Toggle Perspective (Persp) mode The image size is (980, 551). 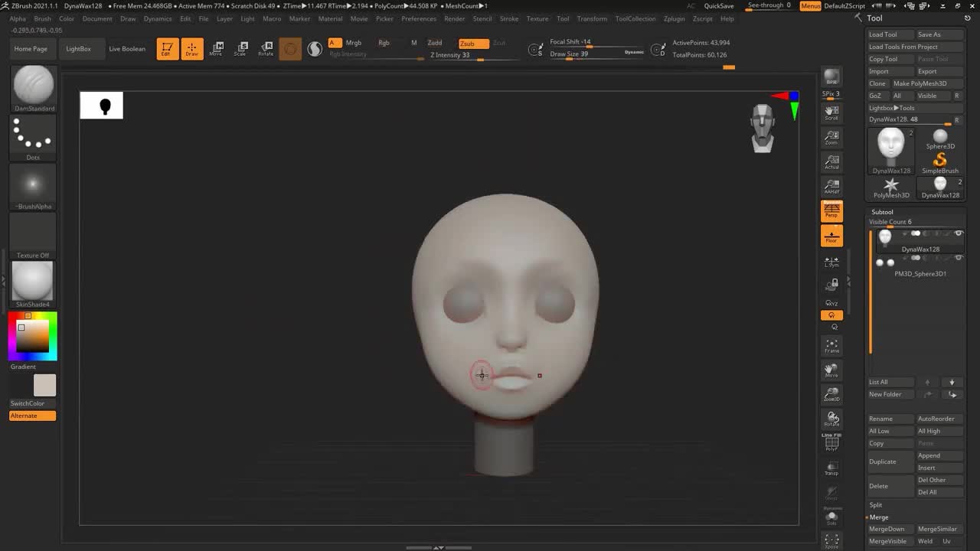pyautogui.click(x=831, y=211)
